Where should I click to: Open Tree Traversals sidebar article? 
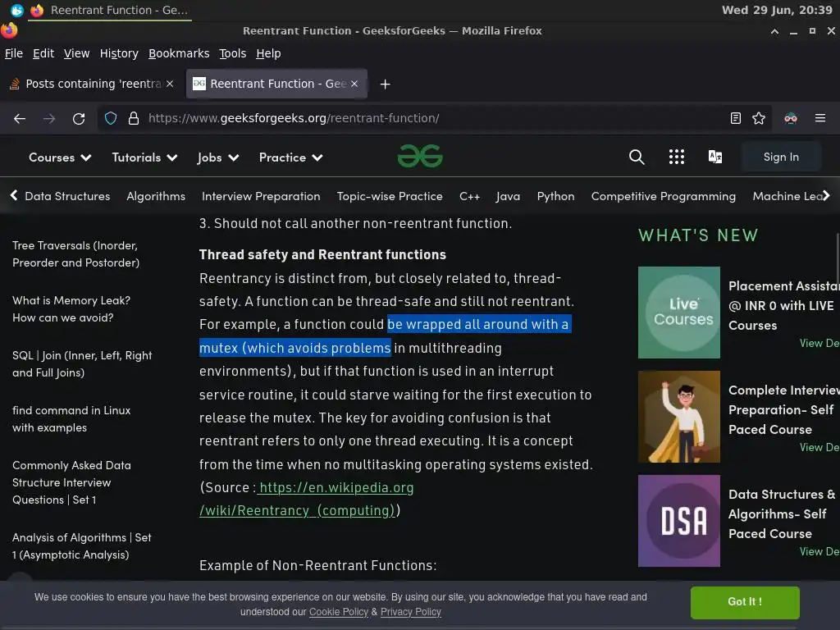tap(75, 254)
